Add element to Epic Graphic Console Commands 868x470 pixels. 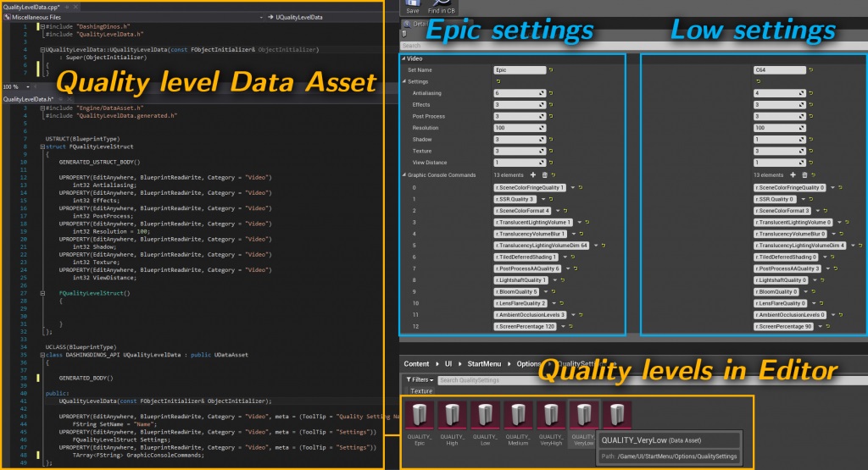tap(533, 174)
